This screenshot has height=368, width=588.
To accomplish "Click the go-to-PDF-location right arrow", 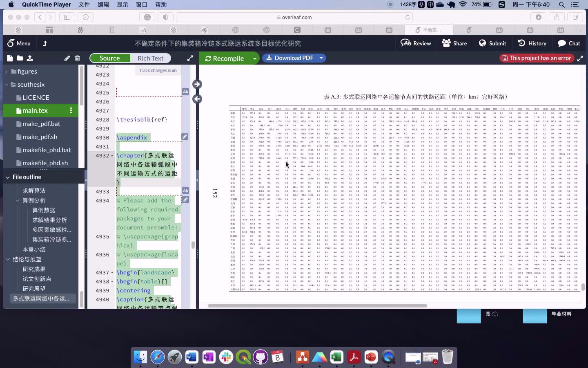I will click(x=197, y=84).
